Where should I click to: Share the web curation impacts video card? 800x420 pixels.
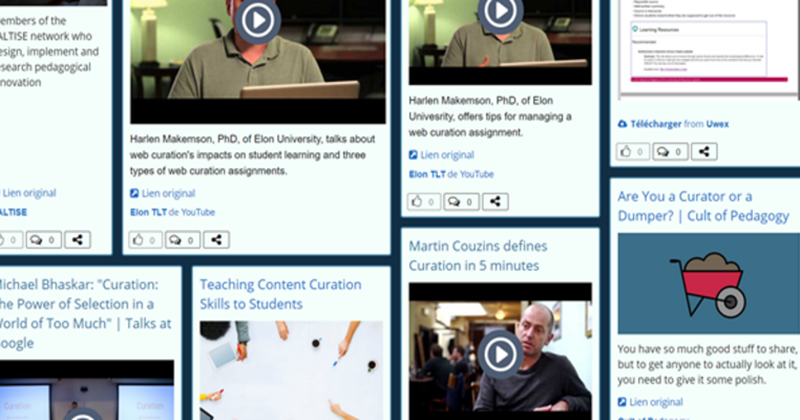tap(216, 240)
